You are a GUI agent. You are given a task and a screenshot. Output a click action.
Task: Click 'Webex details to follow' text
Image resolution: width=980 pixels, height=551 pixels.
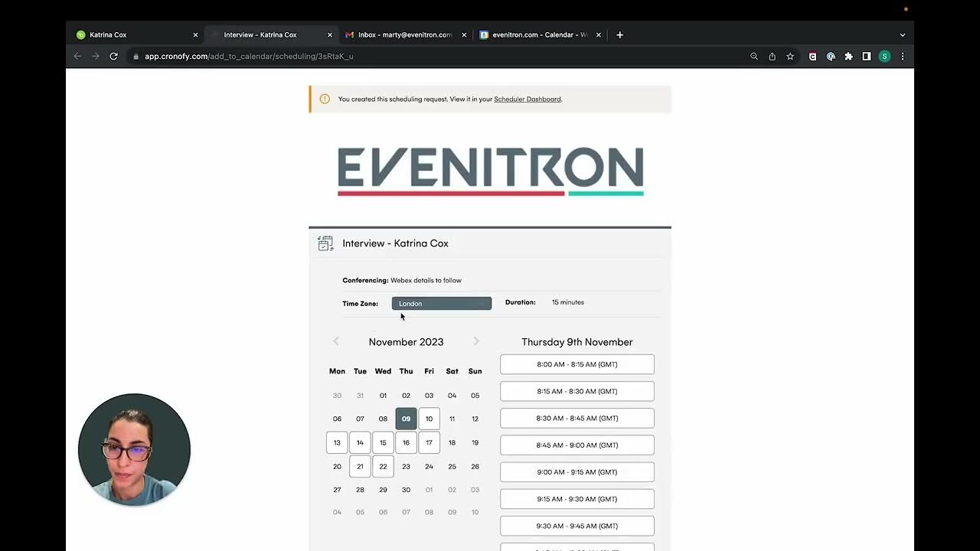[426, 280]
